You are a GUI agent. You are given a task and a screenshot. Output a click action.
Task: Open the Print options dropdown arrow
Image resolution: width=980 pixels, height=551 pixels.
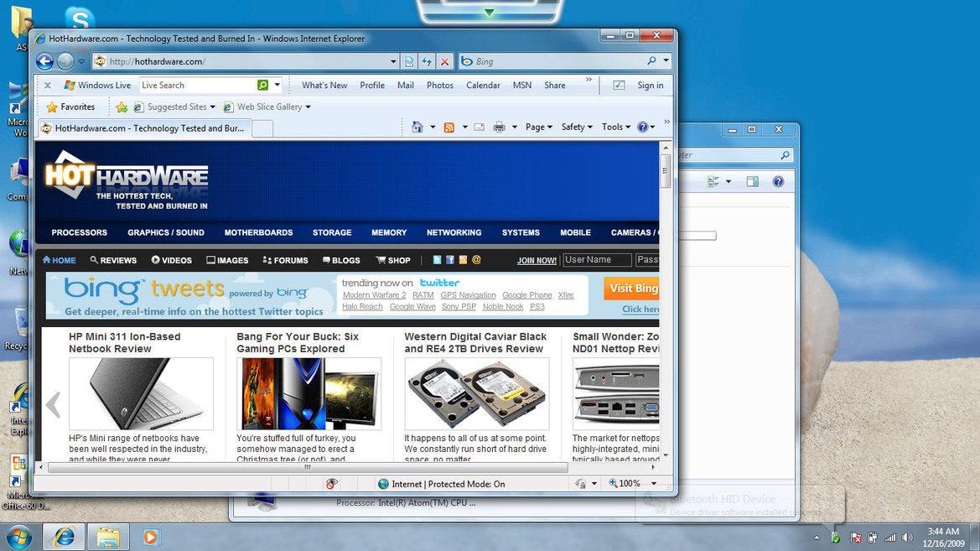515,127
